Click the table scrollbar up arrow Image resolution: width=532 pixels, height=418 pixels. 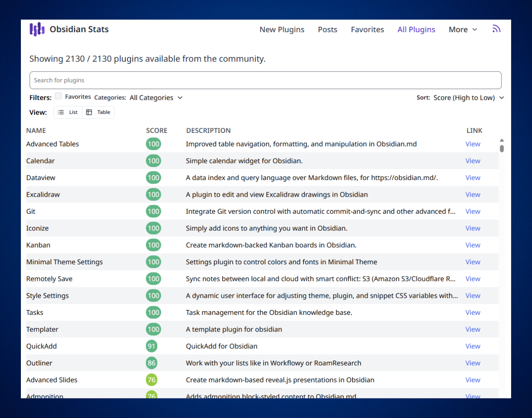(x=502, y=140)
